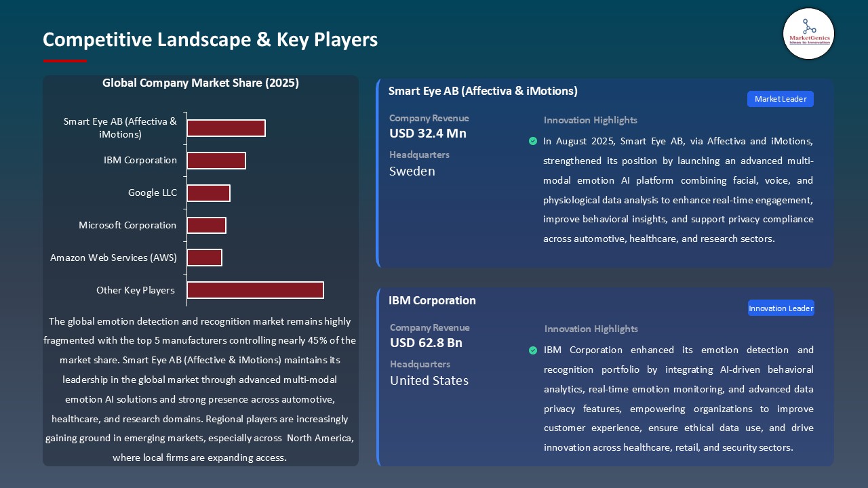Click the Amazon Web Services (AWS) bar
Screen dimensions: 868x488
click(x=205, y=258)
